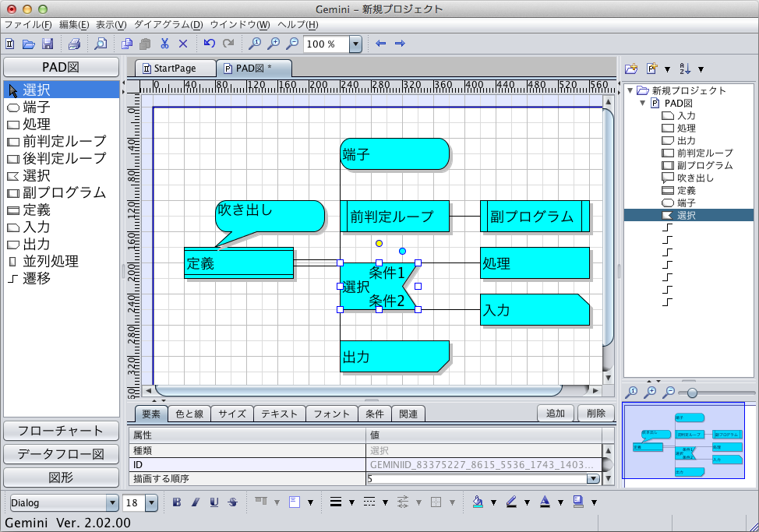
Task: Click the undo arrow icon
Action: click(209, 44)
